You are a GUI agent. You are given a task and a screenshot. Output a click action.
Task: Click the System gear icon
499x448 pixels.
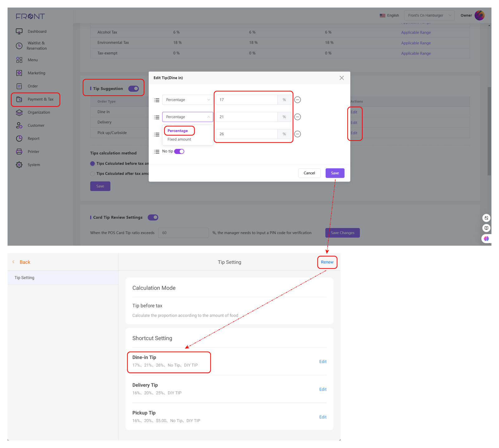[x=19, y=165]
